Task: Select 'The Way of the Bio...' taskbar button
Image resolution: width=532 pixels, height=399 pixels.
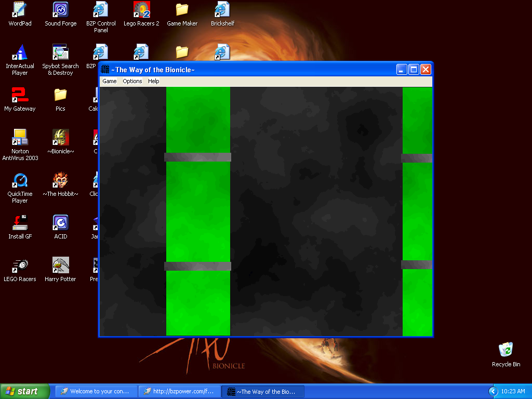Action: [x=263, y=391]
